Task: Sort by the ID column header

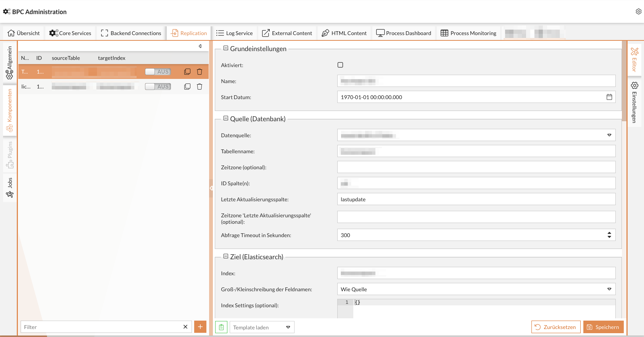Action: 39,58
